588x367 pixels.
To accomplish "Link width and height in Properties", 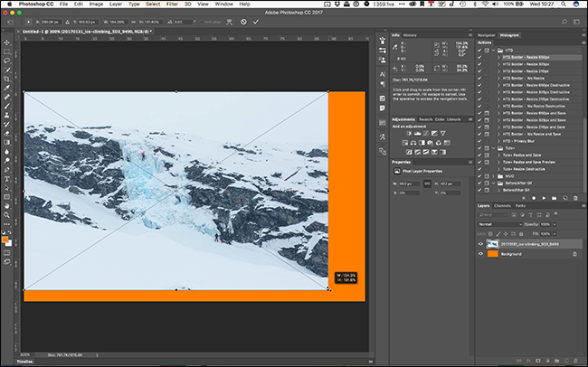I will [427, 183].
